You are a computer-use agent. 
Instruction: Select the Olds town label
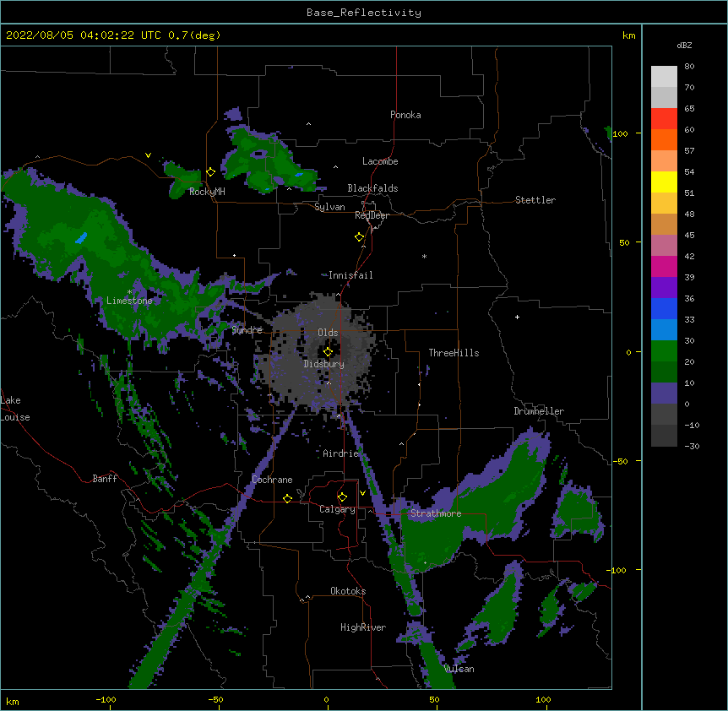pos(328,333)
